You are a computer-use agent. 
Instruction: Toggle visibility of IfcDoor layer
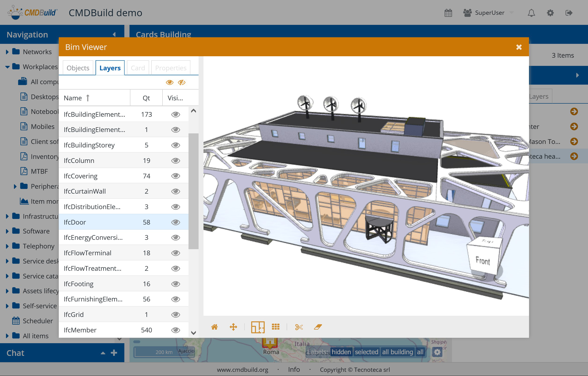175,222
